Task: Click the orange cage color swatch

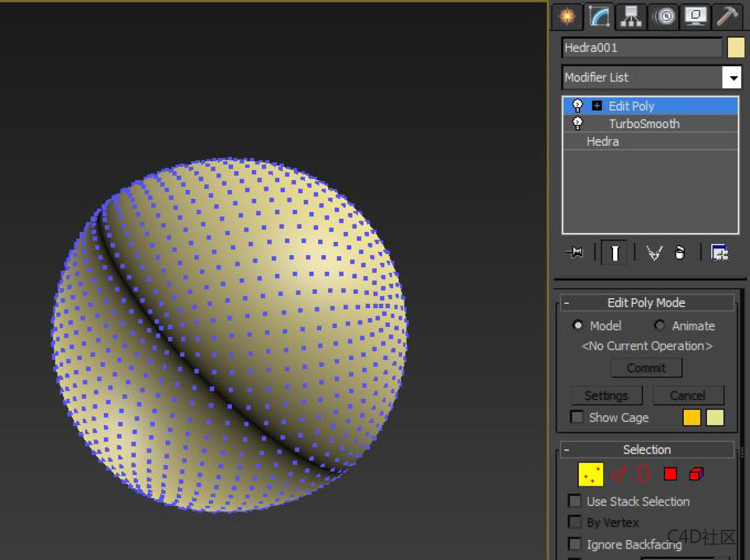Action: 692,417
